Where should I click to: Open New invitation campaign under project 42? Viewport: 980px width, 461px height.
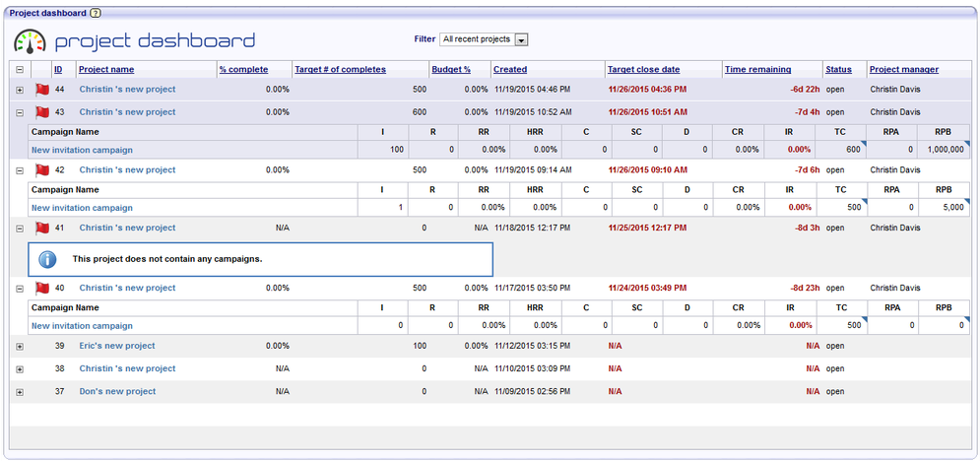[x=82, y=208]
